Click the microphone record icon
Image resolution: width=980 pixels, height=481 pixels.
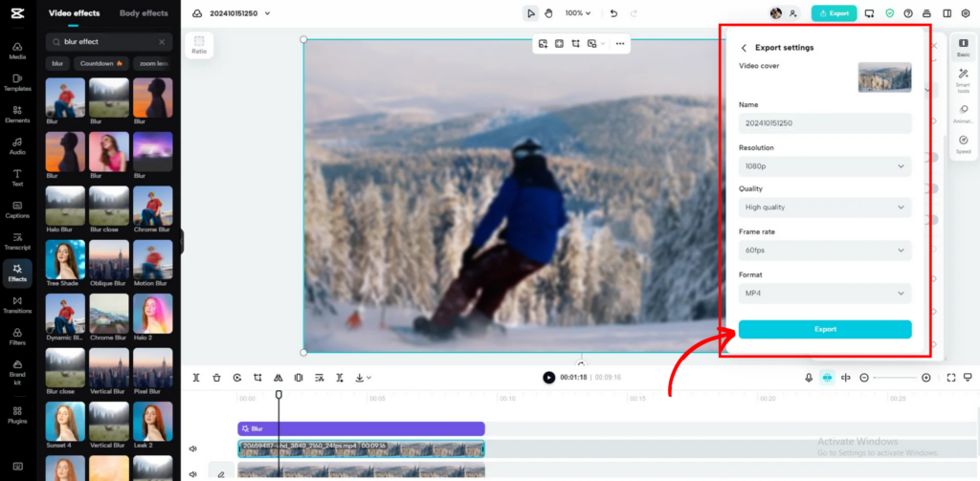tap(809, 378)
